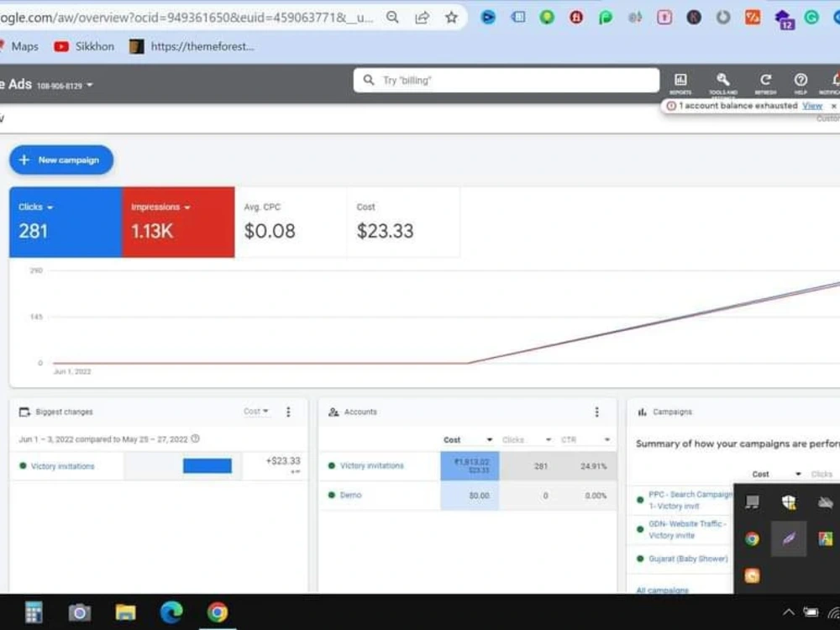Open PPC - Search Campaign 1 link
Image resolution: width=840 pixels, height=630 pixels.
(x=690, y=500)
